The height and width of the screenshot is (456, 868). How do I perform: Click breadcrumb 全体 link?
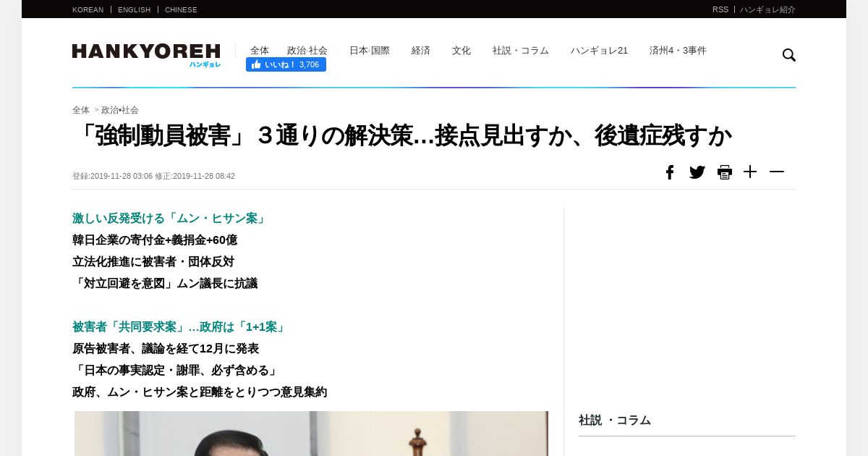coord(81,110)
